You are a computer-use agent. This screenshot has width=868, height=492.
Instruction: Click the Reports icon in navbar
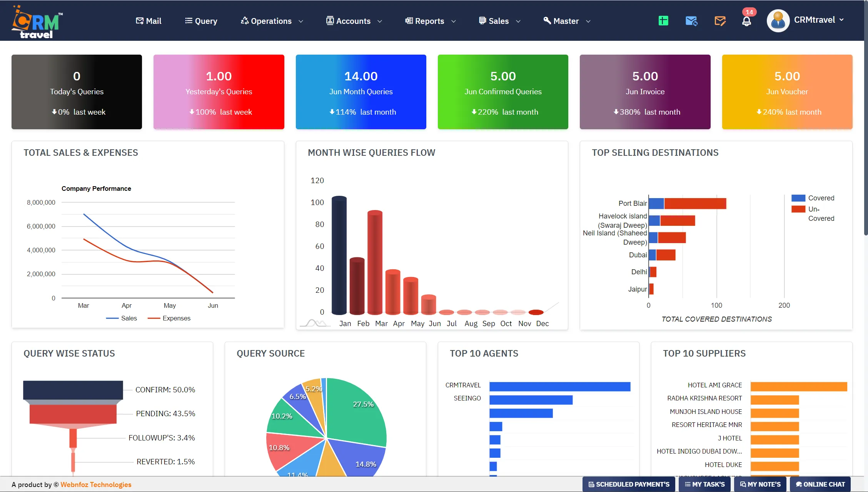point(409,21)
